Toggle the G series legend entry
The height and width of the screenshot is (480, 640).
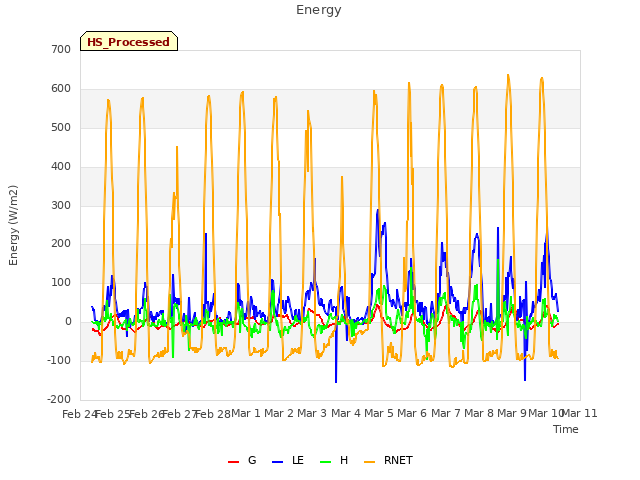[x=242, y=460]
